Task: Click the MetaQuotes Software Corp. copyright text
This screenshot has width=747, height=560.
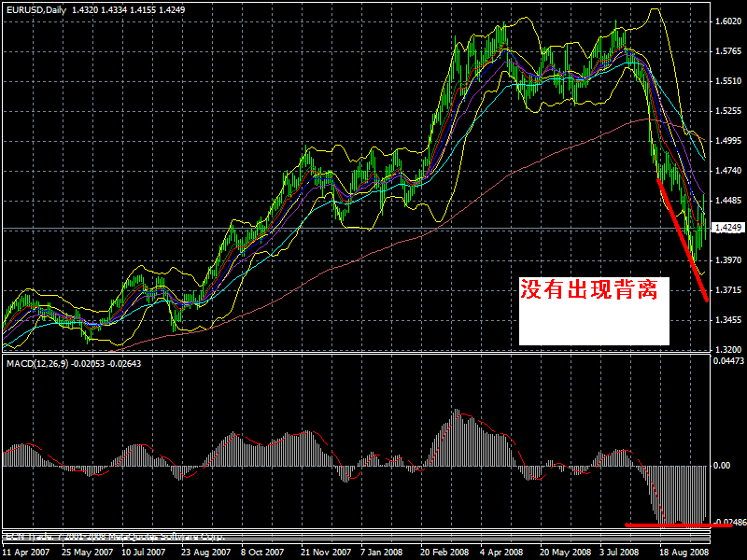Action: tap(113, 537)
